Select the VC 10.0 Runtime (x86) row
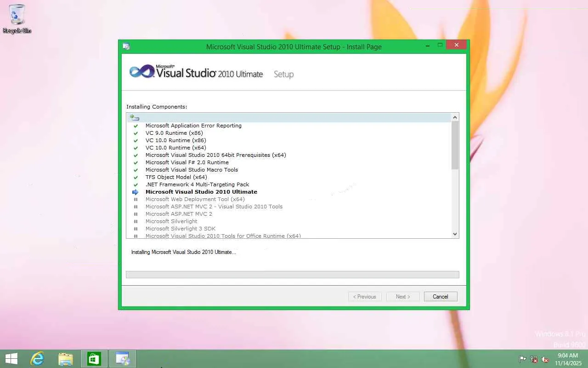 tap(289, 140)
